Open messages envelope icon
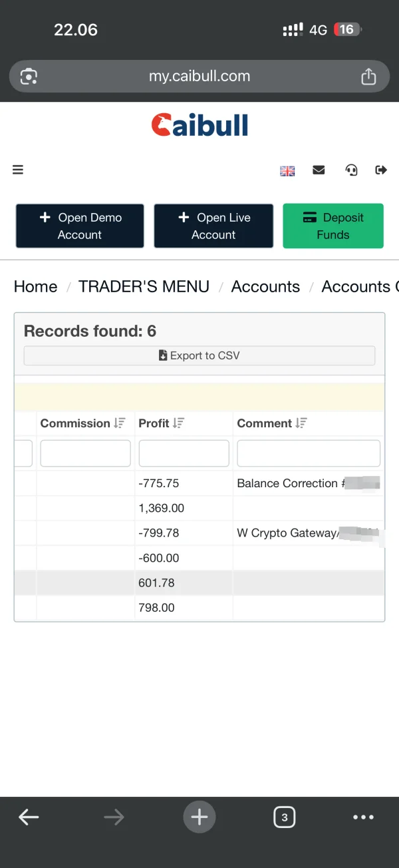Image resolution: width=399 pixels, height=868 pixels. [319, 170]
